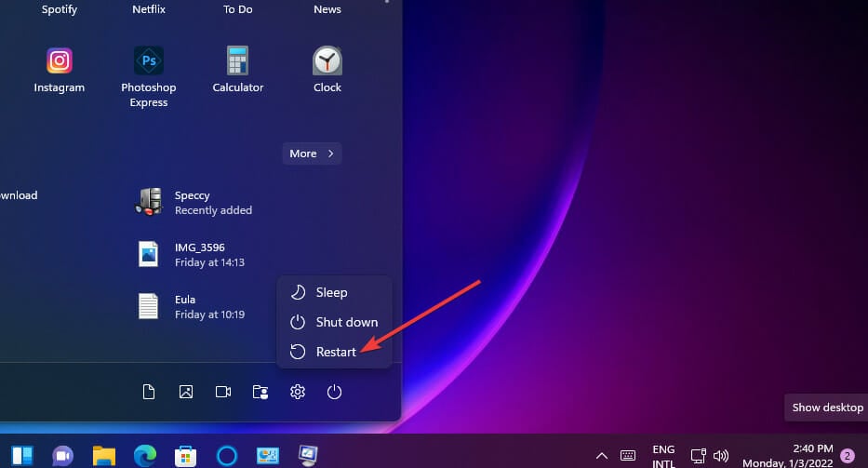Open Microsoft Store from the taskbar
The image size is (868, 468).
click(x=185, y=455)
